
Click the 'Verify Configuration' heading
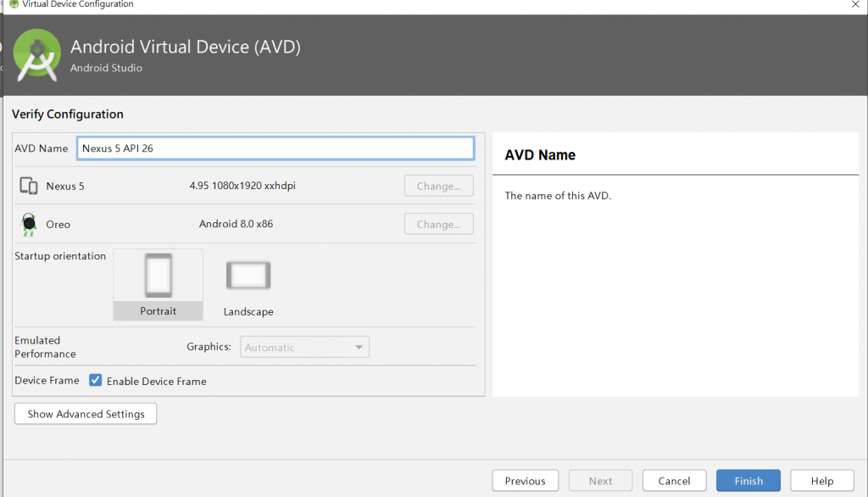coord(68,114)
